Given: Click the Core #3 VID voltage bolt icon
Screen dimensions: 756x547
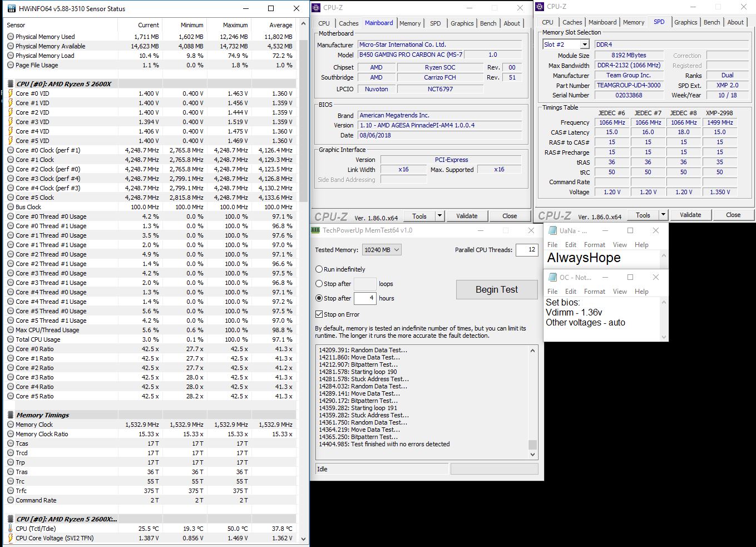Looking at the screenshot, I should point(11,122).
